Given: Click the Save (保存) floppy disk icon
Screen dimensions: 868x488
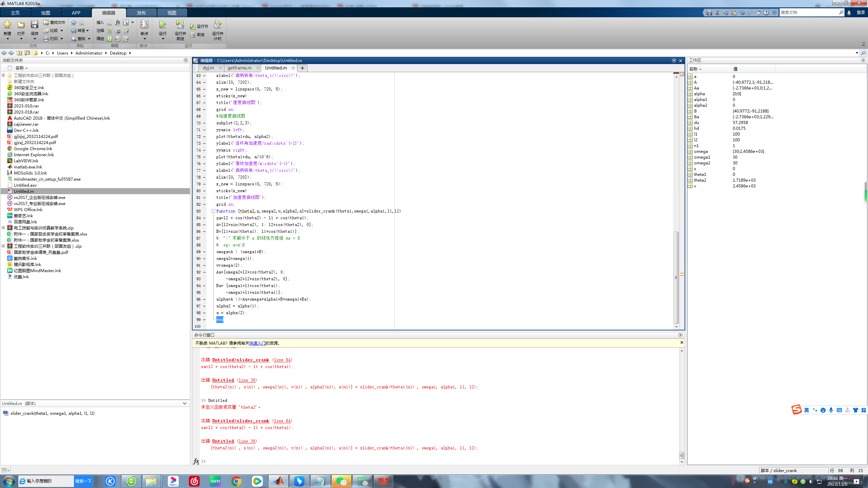Looking at the screenshot, I should (34, 24).
